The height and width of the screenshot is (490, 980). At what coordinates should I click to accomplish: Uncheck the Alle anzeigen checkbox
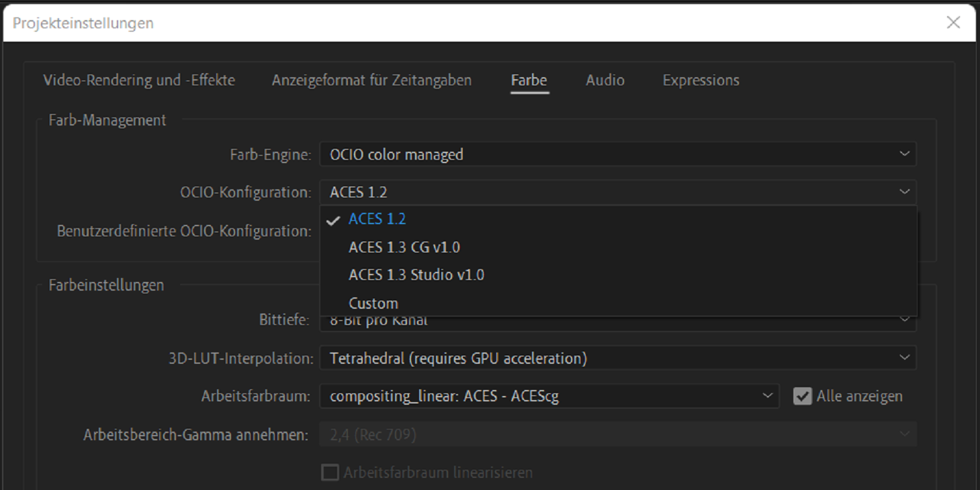[802, 397]
